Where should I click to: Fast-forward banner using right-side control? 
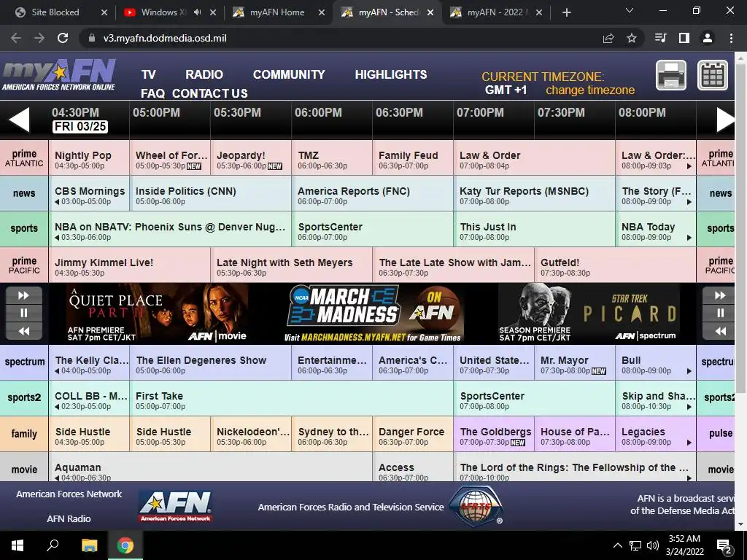click(x=719, y=296)
